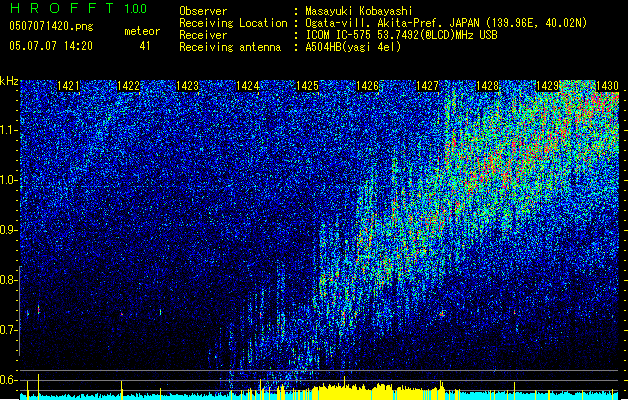
Task: Click the 1426 time marker
Action: click(367, 86)
